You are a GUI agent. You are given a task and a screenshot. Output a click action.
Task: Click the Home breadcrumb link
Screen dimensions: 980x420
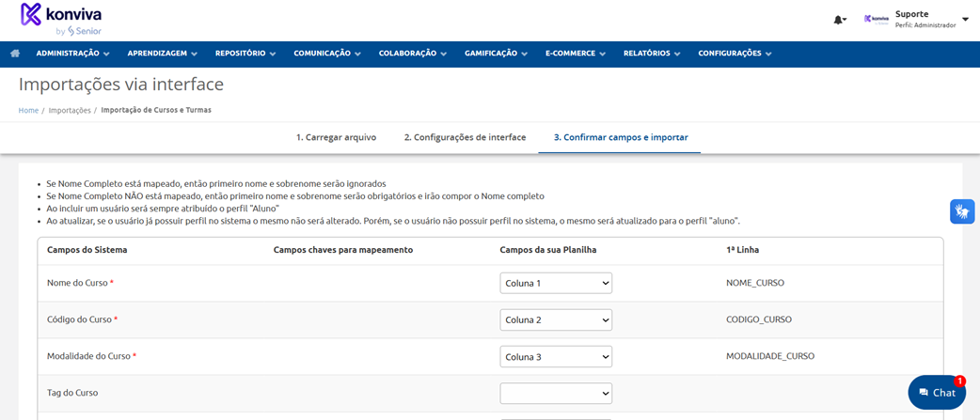(28, 110)
